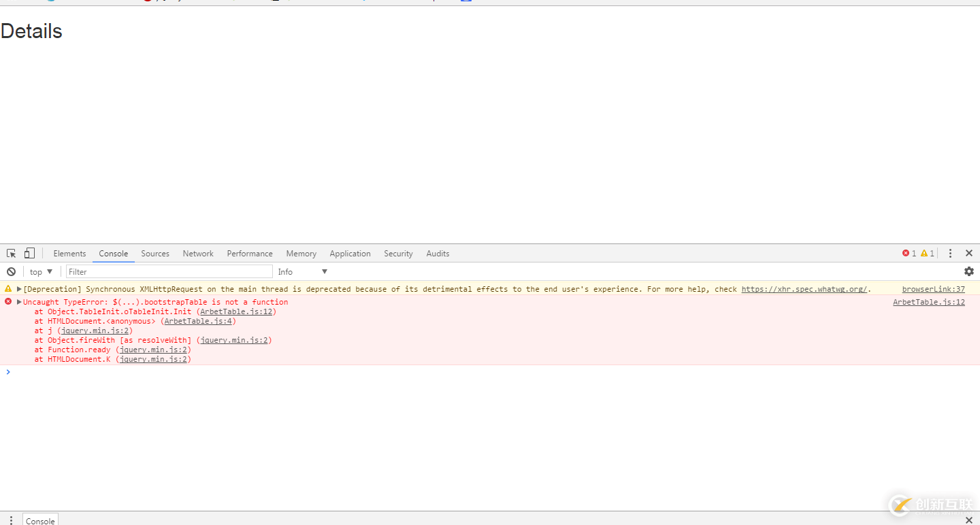
Task: Click the red error count indicator
Action: [909, 253]
